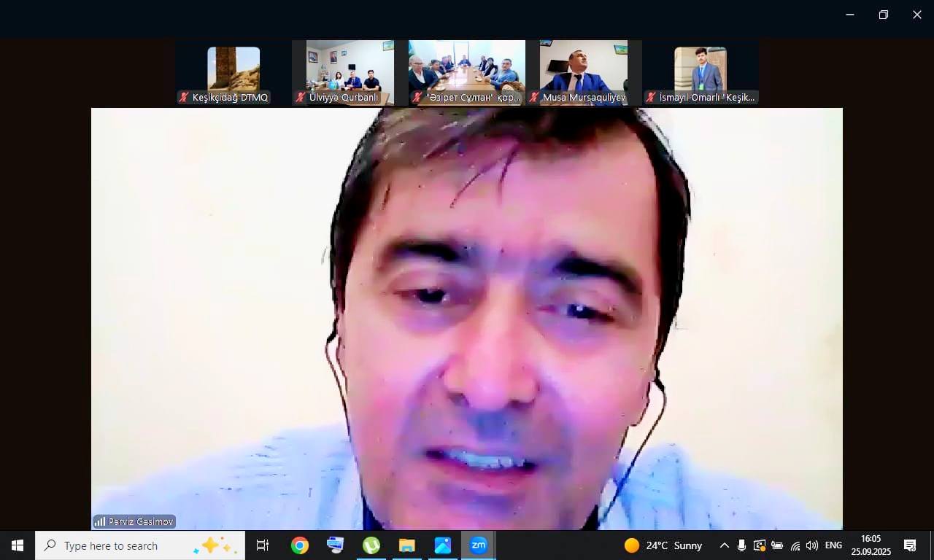Select İsmayıl Omarlı's participant thumbnail

pos(700,72)
